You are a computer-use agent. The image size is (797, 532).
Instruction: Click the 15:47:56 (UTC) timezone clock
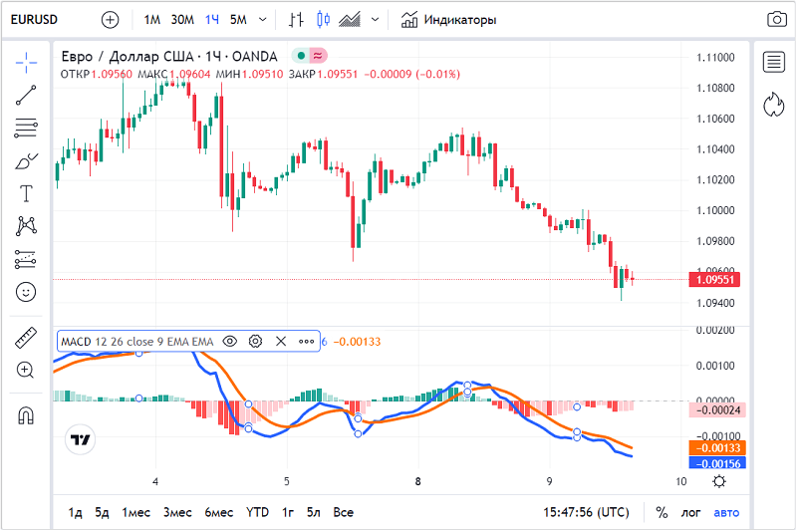click(x=586, y=512)
